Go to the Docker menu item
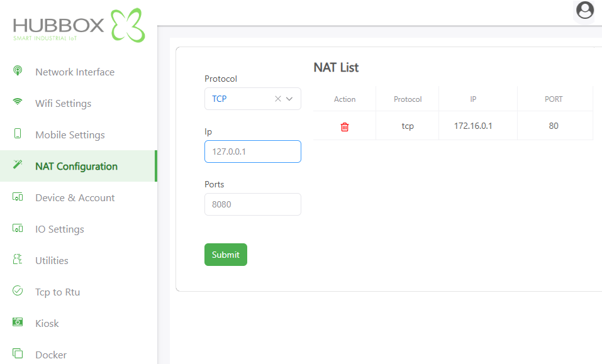The image size is (602, 364). [x=51, y=355]
